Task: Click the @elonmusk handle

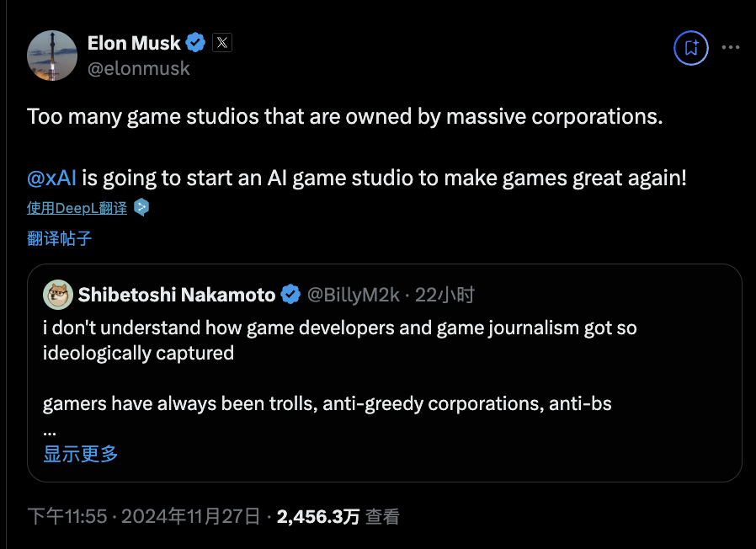Action: [x=139, y=68]
